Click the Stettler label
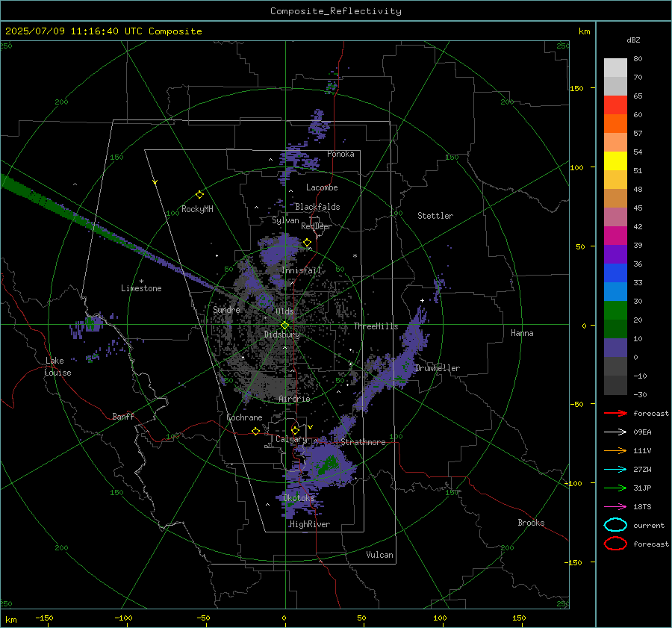The height and width of the screenshot is (628, 672). (435, 216)
